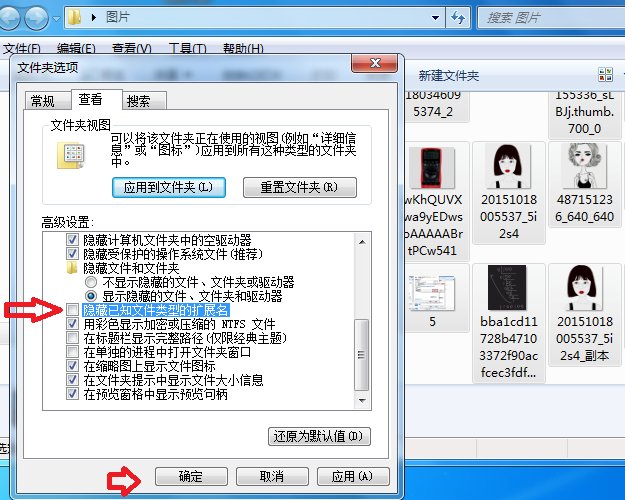Click the folder view icon in 文件夹视图
This screenshot has height=500, width=625.
[x=71, y=155]
